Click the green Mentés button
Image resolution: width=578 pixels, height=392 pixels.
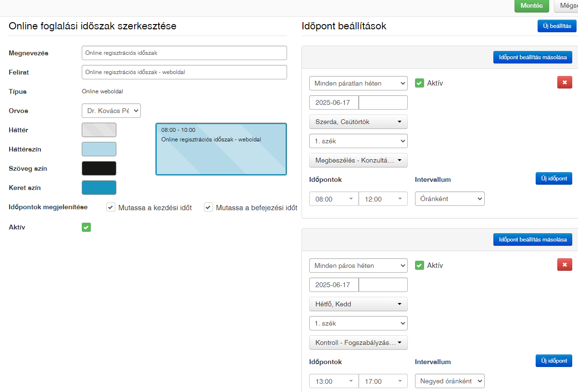tap(531, 6)
